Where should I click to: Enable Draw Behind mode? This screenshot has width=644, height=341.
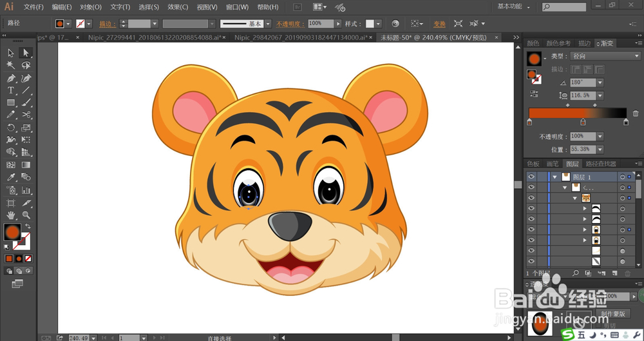(x=19, y=271)
